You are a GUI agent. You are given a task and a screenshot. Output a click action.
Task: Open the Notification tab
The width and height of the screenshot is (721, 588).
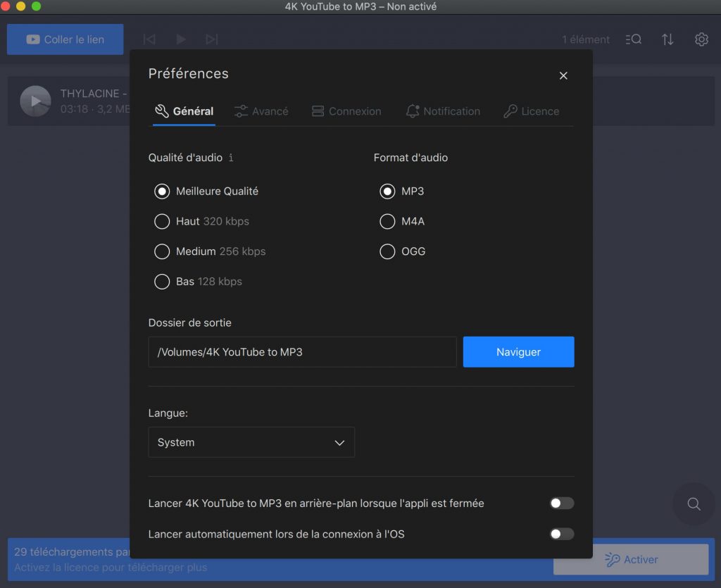coord(443,111)
